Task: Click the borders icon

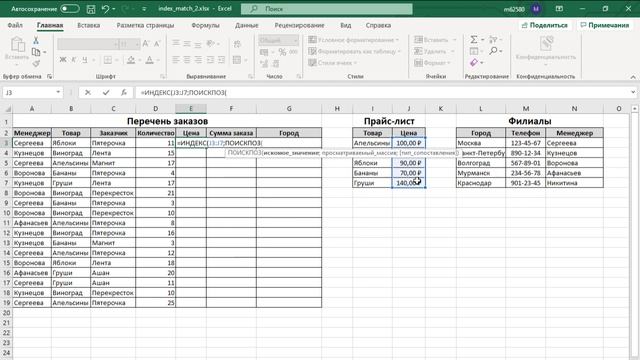Action: tap(107, 60)
